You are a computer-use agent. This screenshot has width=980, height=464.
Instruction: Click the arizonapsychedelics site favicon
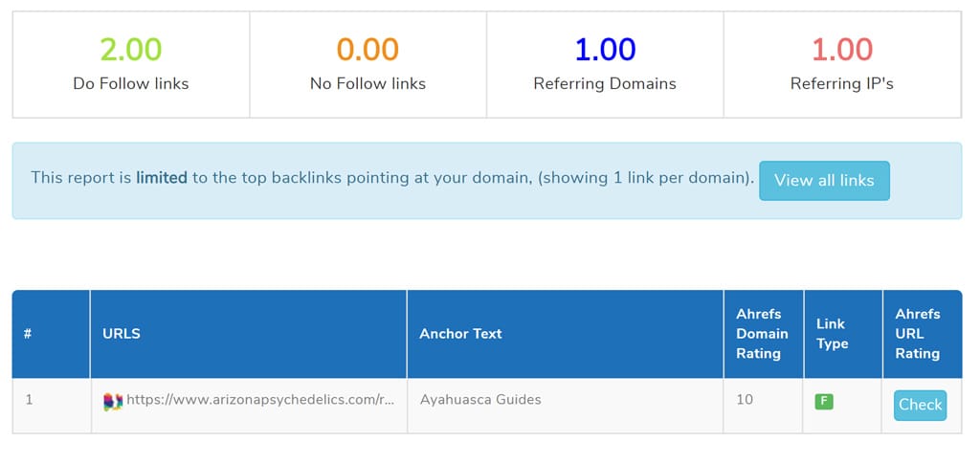(113, 402)
